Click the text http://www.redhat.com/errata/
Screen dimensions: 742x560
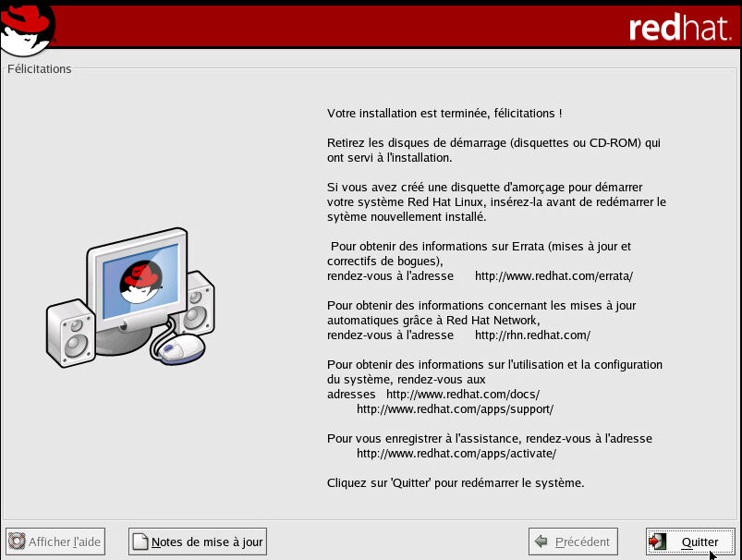(553, 276)
